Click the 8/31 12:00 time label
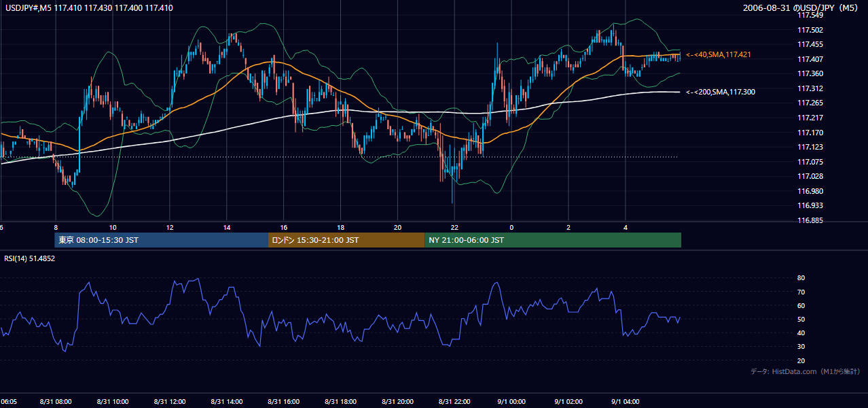868x408 pixels. click(170, 402)
